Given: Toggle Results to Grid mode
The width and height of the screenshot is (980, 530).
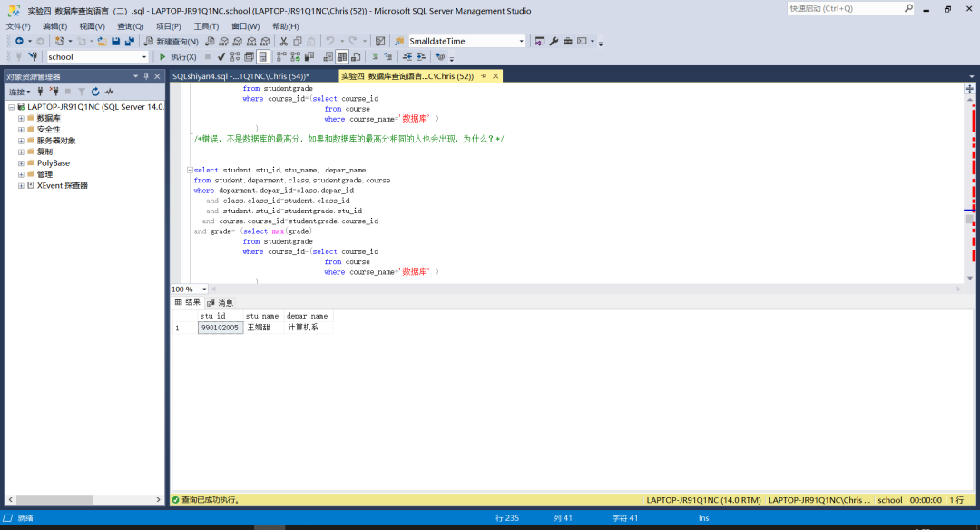Looking at the screenshot, I should [x=342, y=57].
